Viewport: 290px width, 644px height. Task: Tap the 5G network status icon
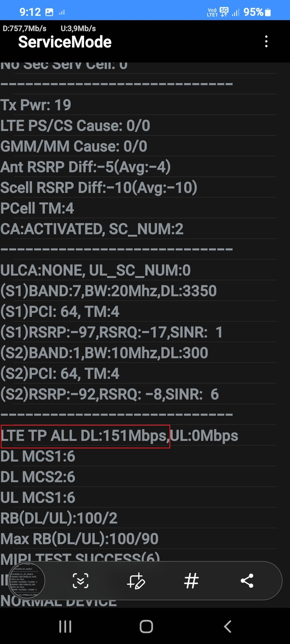pos(224,12)
